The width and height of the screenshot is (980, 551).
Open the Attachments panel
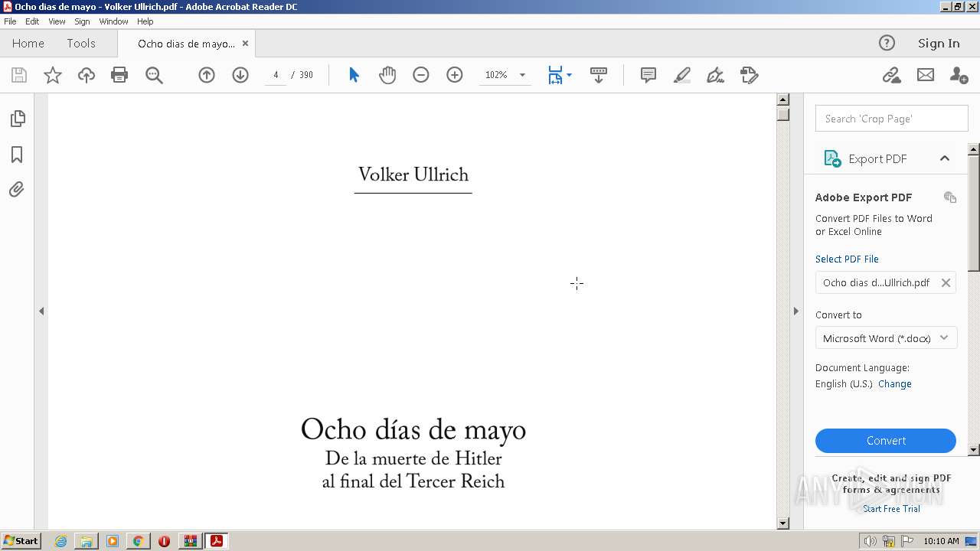(x=17, y=190)
